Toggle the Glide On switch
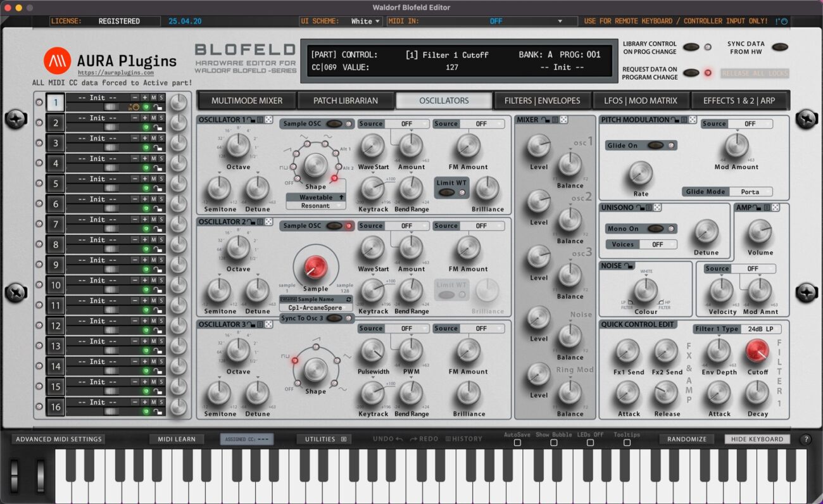Image resolution: width=823 pixels, height=504 pixels. pyautogui.click(x=655, y=145)
